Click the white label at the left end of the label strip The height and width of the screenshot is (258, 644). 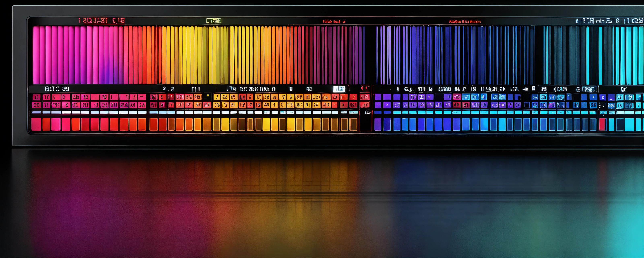(x=57, y=89)
